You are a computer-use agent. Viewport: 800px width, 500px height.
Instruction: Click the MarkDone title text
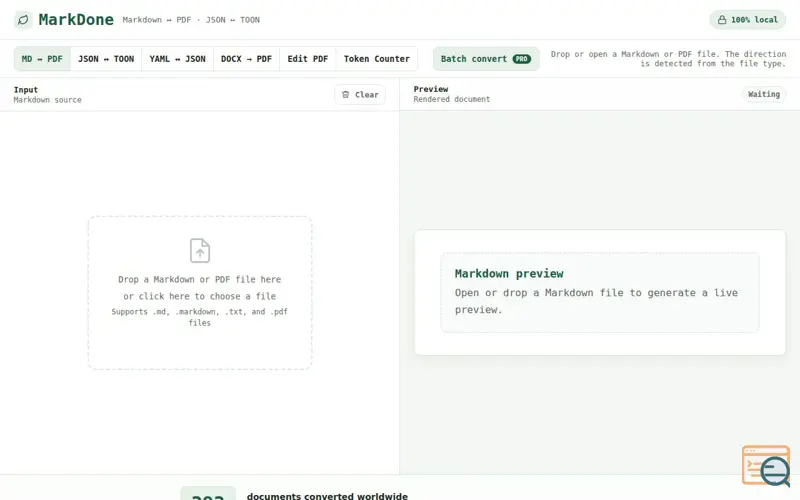click(x=76, y=20)
